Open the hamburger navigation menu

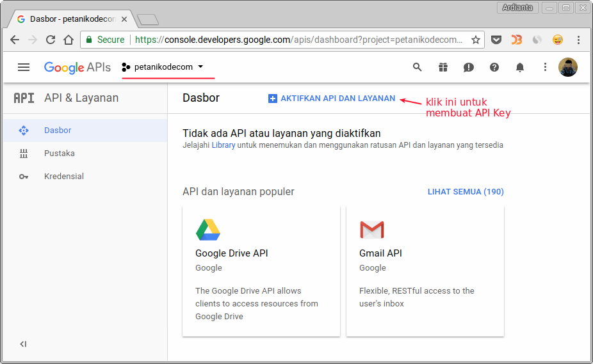[x=24, y=67]
